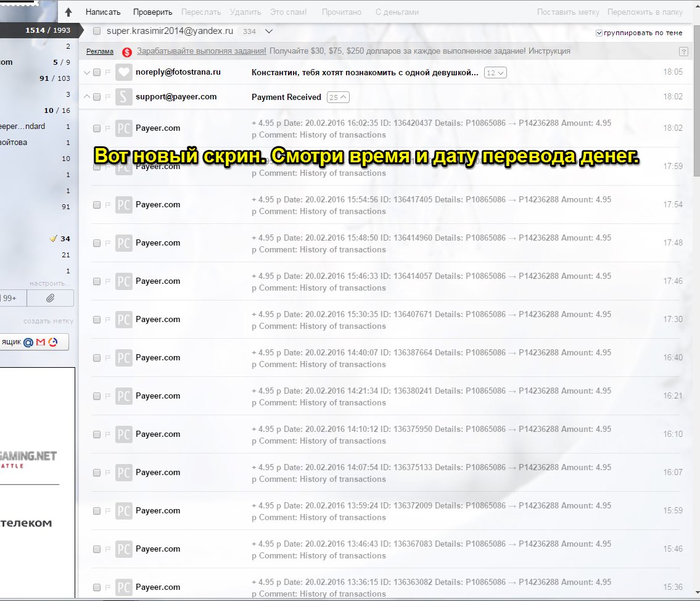Check the select-all box beside super.krasimir2014@yandex.ru

tap(97, 31)
